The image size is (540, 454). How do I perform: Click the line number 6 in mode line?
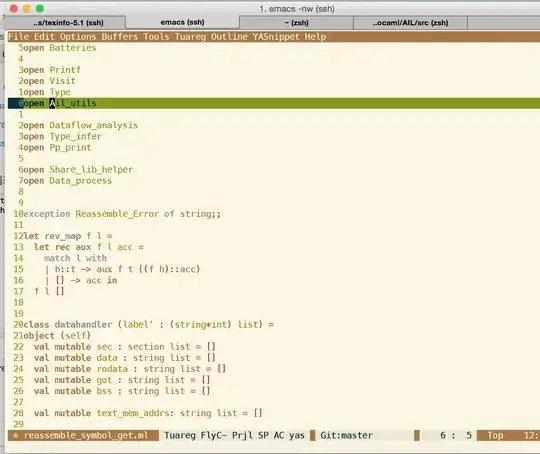[443, 435]
